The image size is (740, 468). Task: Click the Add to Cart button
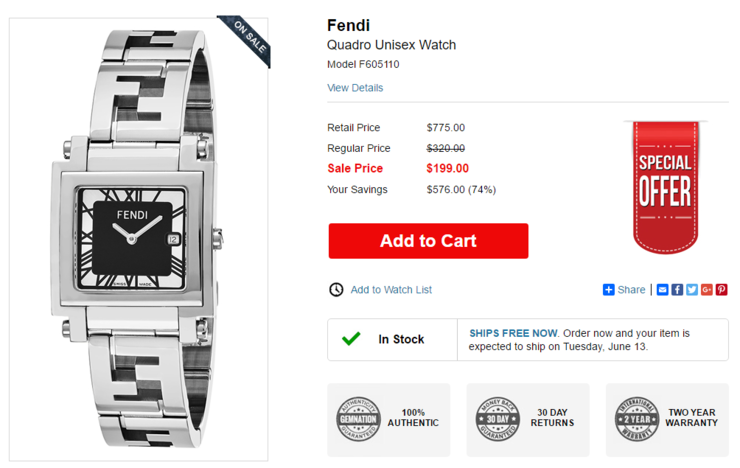(428, 241)
